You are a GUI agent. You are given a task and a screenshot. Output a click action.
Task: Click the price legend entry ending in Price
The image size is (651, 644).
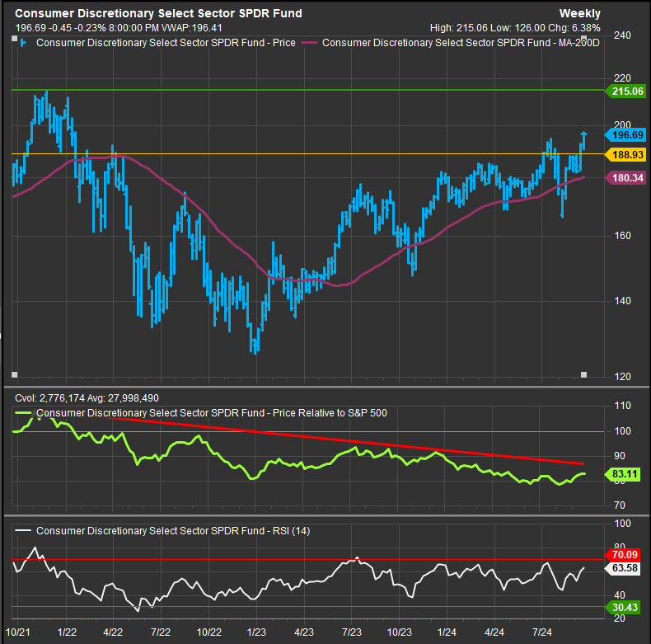tap(166, 43)
